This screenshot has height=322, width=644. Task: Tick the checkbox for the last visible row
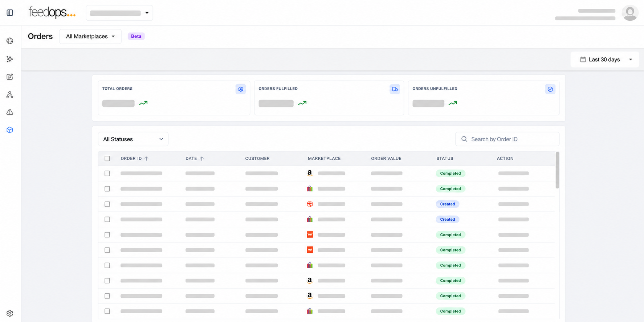click(x=107, y=311)
